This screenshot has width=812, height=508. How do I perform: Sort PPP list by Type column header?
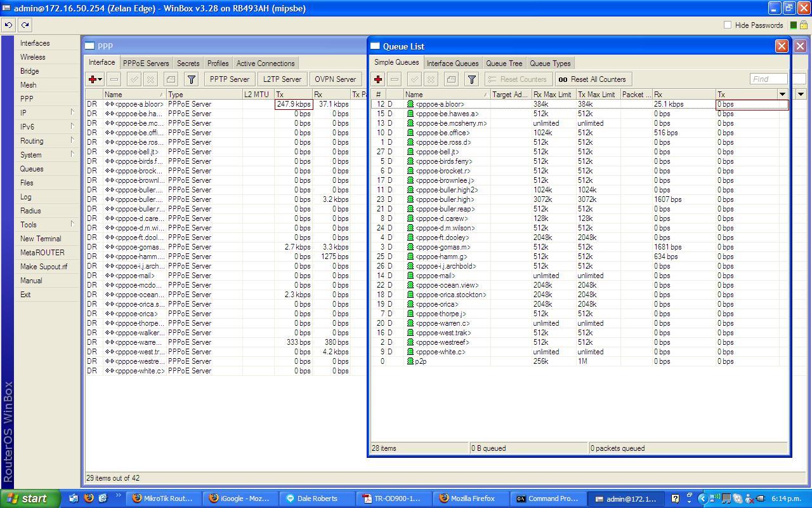(204, 94)
